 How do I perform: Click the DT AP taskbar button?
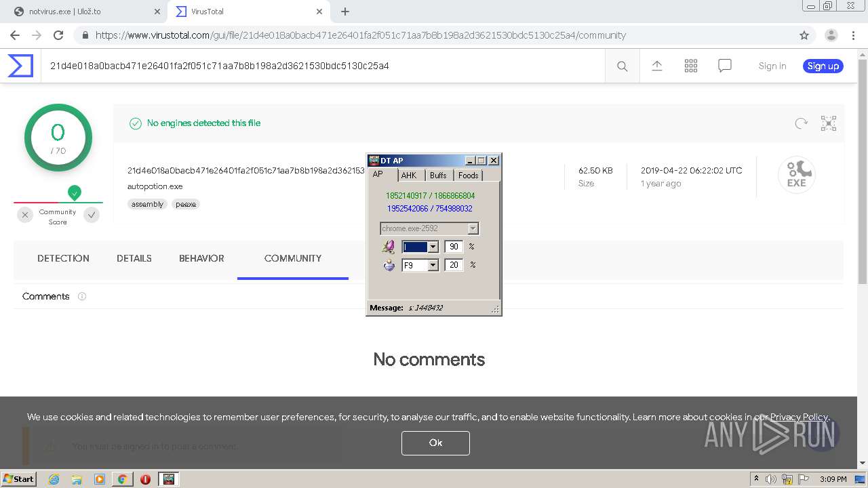[x=169, y=479]
